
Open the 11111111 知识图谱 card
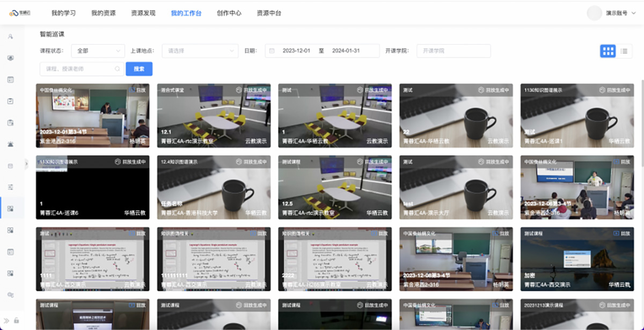coord(214,259)
